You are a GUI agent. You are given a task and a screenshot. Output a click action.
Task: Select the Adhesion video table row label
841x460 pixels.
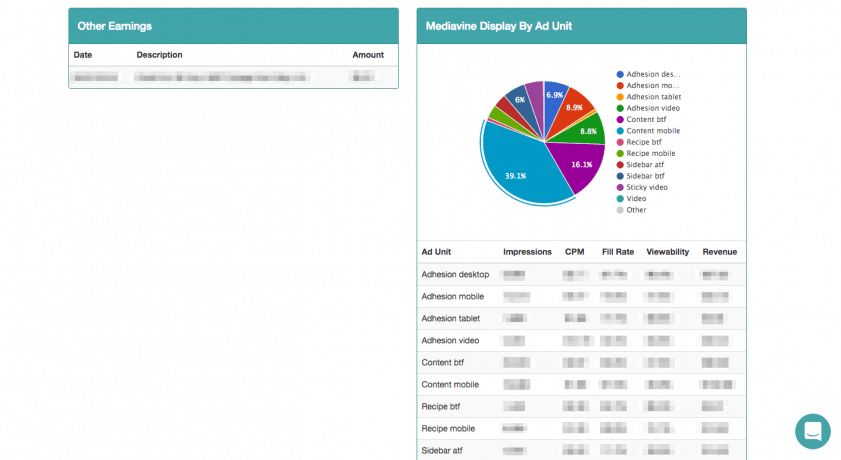[451, 340]
